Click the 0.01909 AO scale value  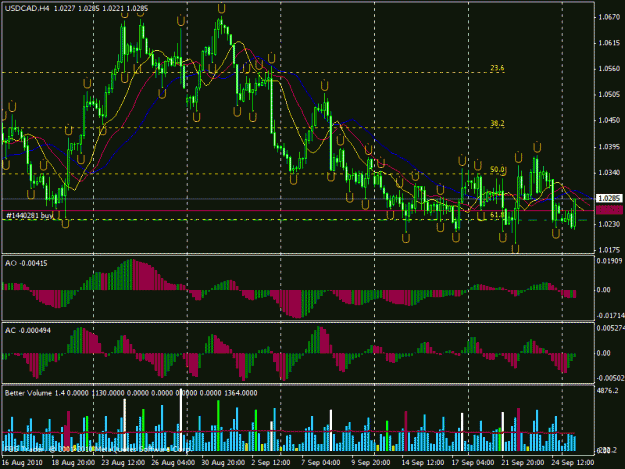pyautogui.click(x=609, y=261)
